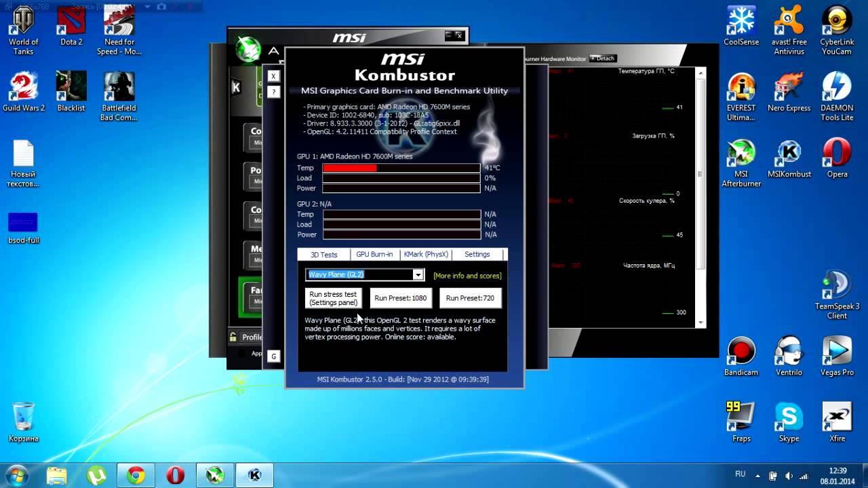This screenshot has height=488, width=868.
Task: Open the Blacklist game shortcut
Action: pyautogui.click(x=71, y=92)
